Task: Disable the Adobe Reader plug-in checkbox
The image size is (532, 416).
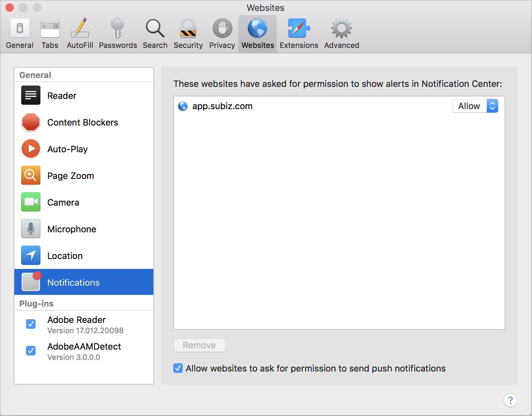Action: 31,324
